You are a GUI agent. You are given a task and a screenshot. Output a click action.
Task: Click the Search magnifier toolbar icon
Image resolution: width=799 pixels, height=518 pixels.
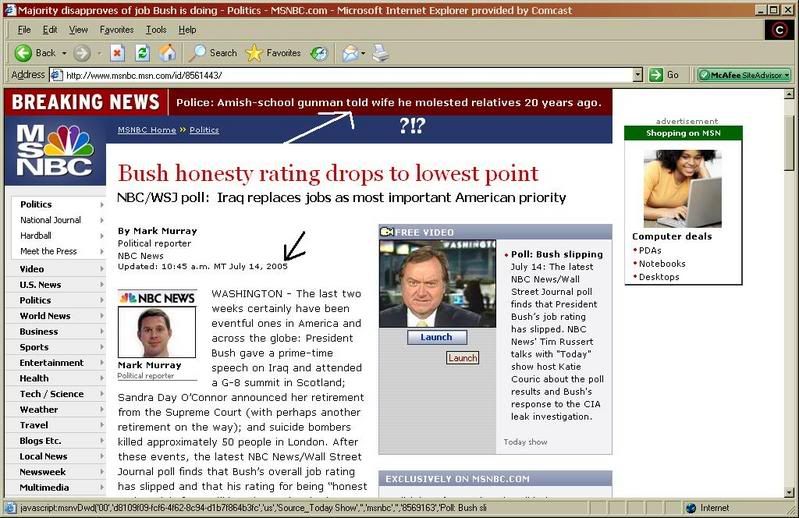(x=197, y=53)
